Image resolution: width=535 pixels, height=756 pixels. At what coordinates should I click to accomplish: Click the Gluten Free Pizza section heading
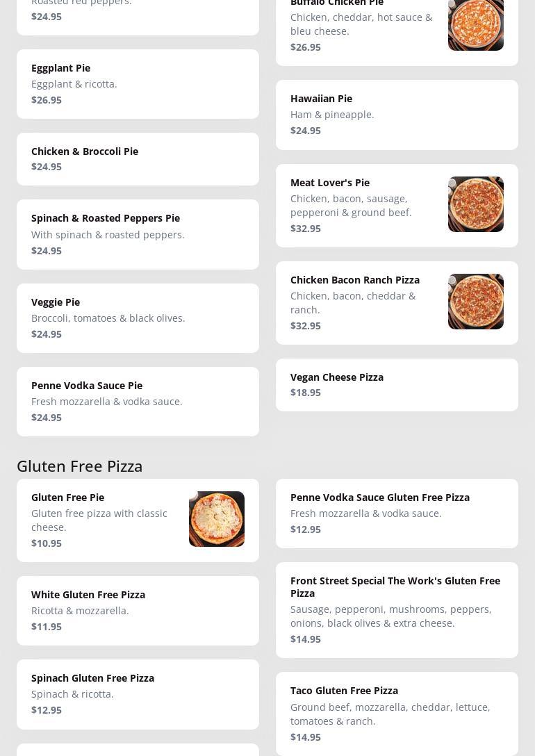tap(80, 466)
